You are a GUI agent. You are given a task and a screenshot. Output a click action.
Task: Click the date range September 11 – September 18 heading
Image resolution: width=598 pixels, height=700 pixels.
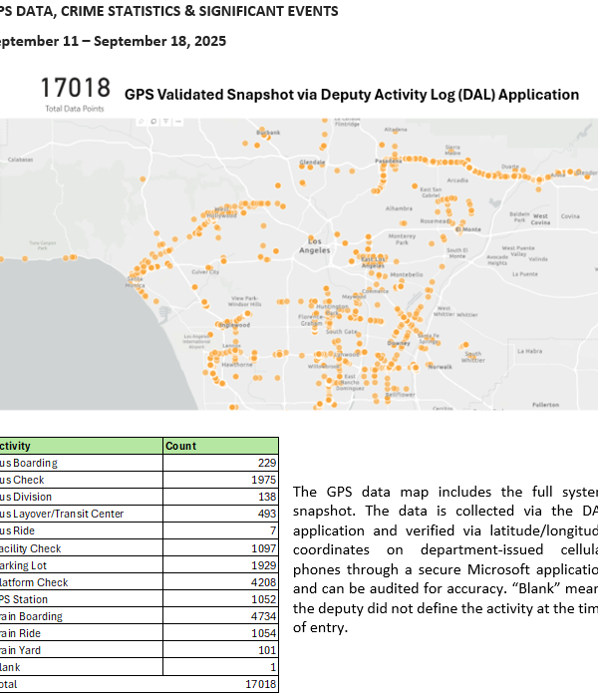tap(113, 41)
